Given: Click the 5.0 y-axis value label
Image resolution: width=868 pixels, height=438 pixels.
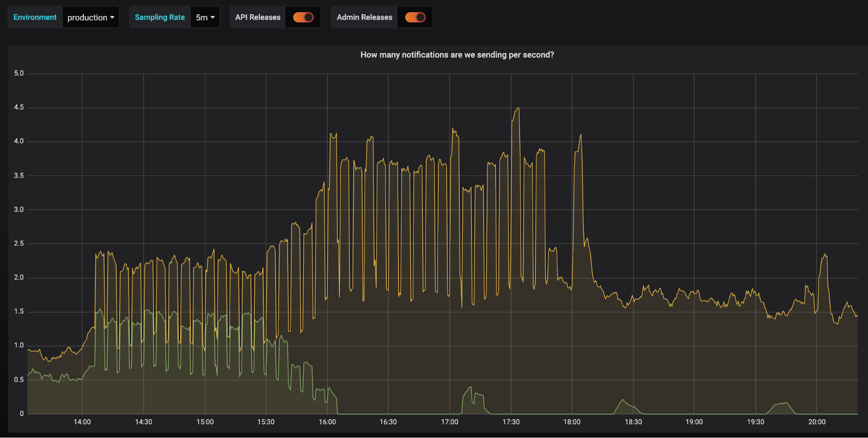Looking at the screenshot, I should tap(19, 73).
